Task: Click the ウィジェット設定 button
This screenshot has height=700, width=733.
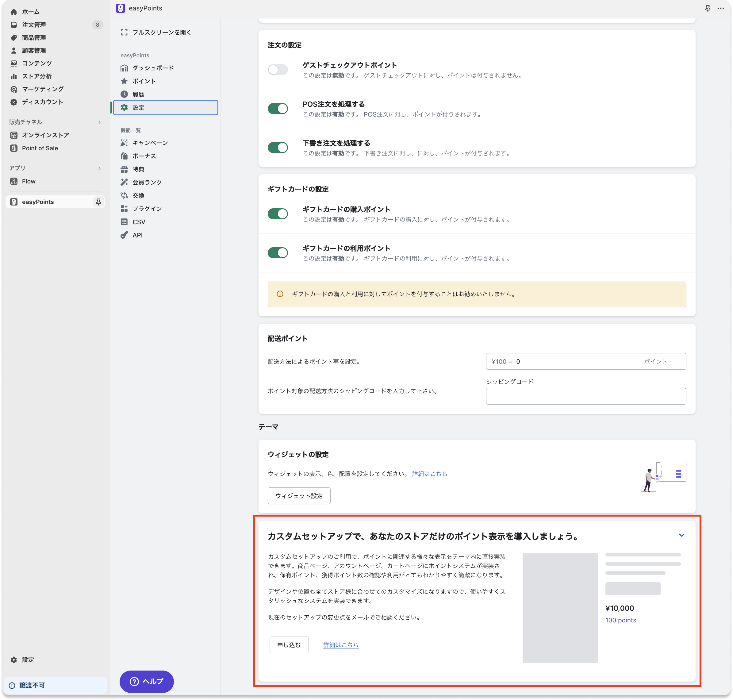Action: [x=299, y=496]
